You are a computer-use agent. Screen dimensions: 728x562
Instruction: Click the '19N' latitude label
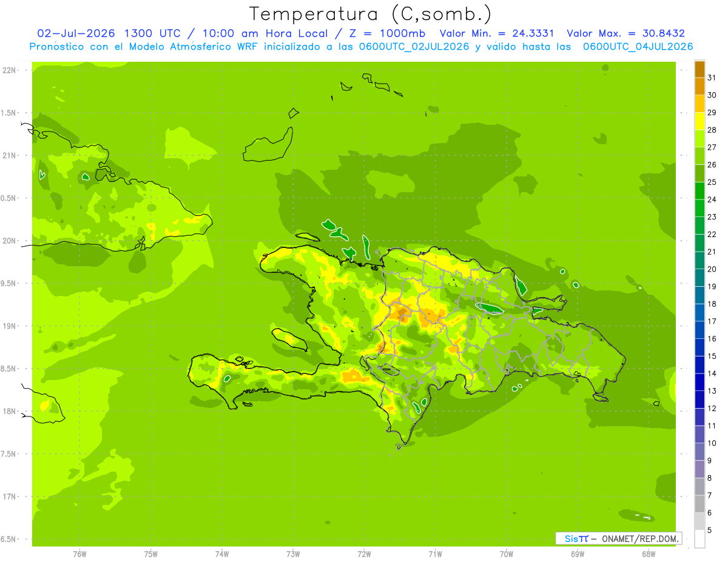tap(9, 326)
